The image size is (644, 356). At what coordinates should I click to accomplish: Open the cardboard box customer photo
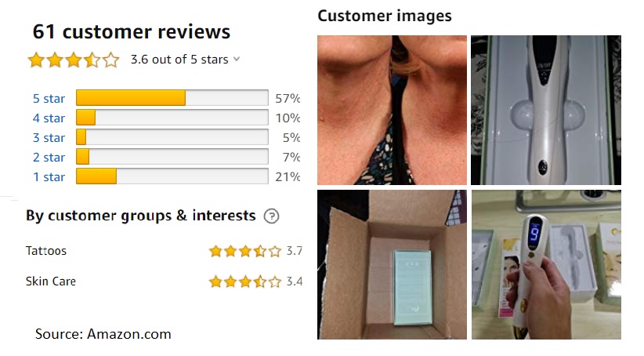(392, 264)
